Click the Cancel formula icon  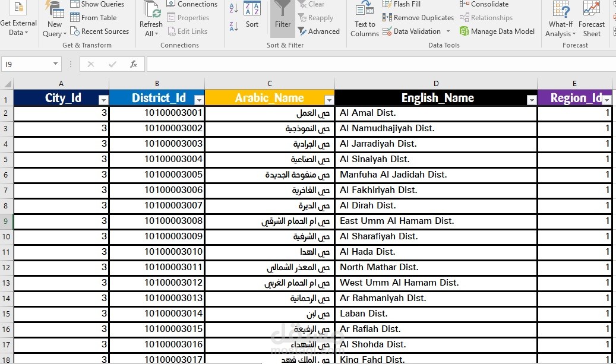pos(91,64)
